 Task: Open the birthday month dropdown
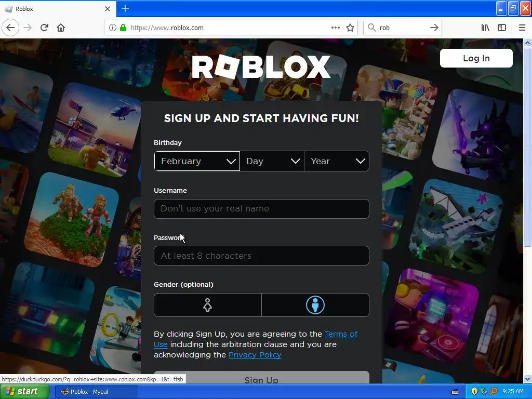tap(197, 161)
